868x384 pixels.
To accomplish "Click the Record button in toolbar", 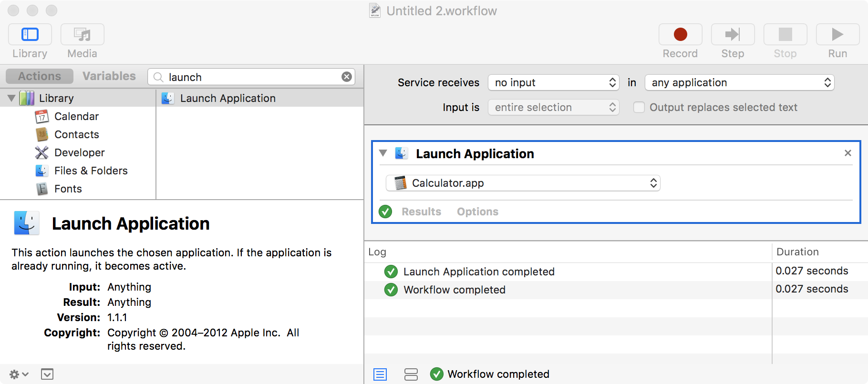I will pos(680,35).
